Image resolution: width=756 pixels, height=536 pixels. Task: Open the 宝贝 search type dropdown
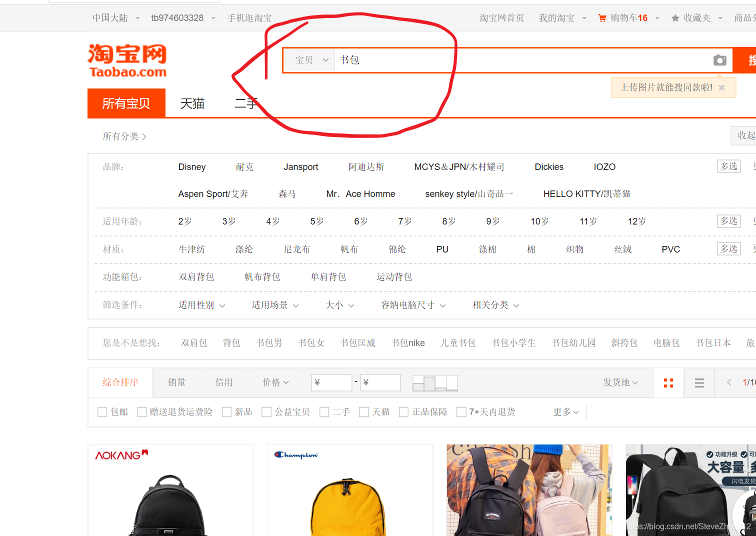click(x=309, y=60)
